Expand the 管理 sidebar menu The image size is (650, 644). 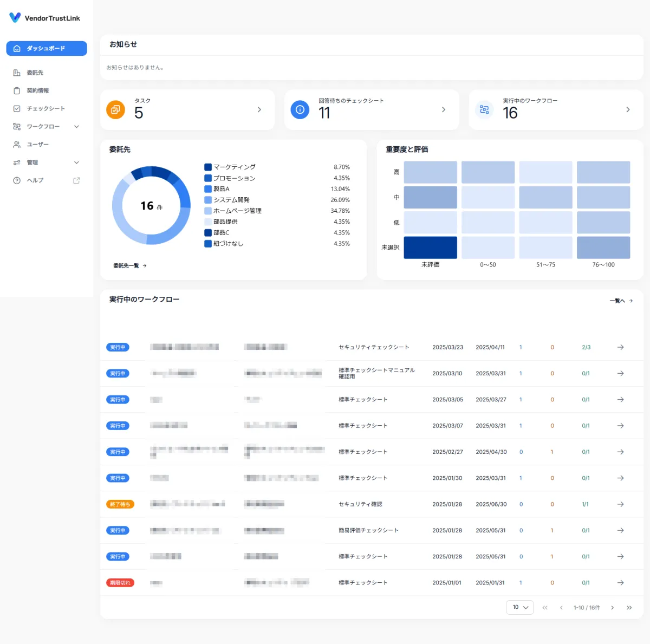[76, 162]
